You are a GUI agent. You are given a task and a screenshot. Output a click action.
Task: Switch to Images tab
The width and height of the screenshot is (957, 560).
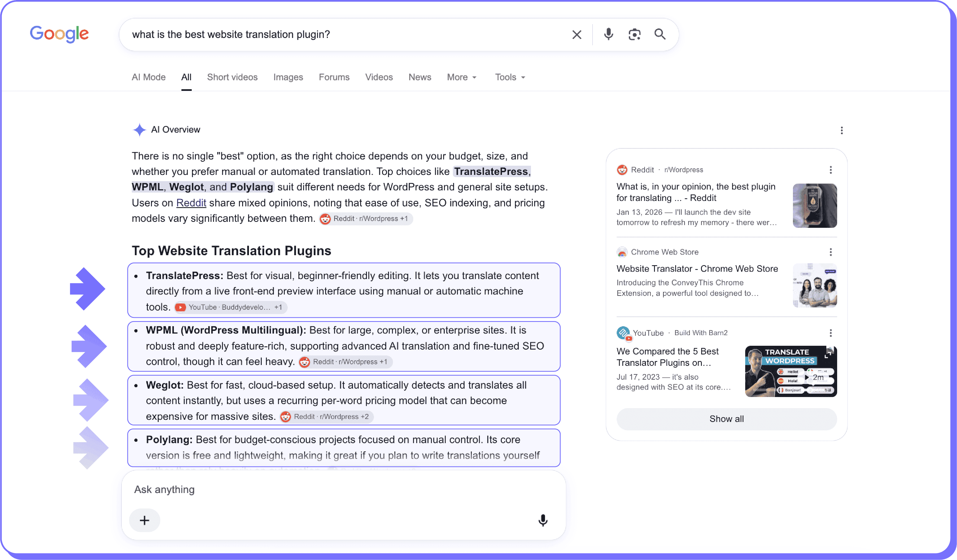[288, 77]
